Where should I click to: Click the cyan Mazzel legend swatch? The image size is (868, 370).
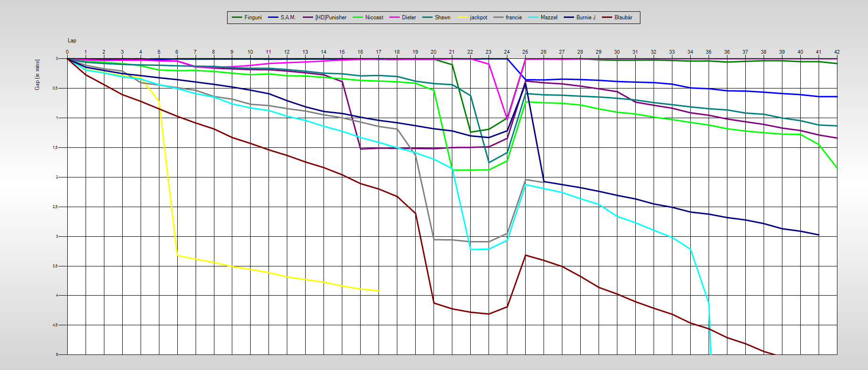[x=534, y=17]
